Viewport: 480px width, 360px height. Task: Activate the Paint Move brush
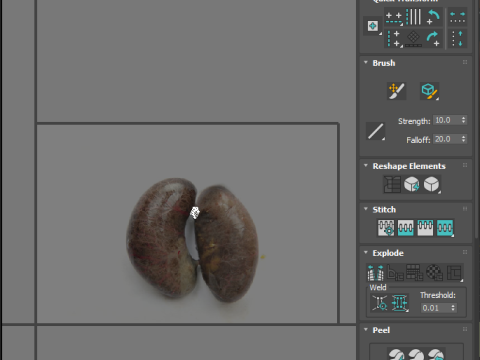point(396,91)
